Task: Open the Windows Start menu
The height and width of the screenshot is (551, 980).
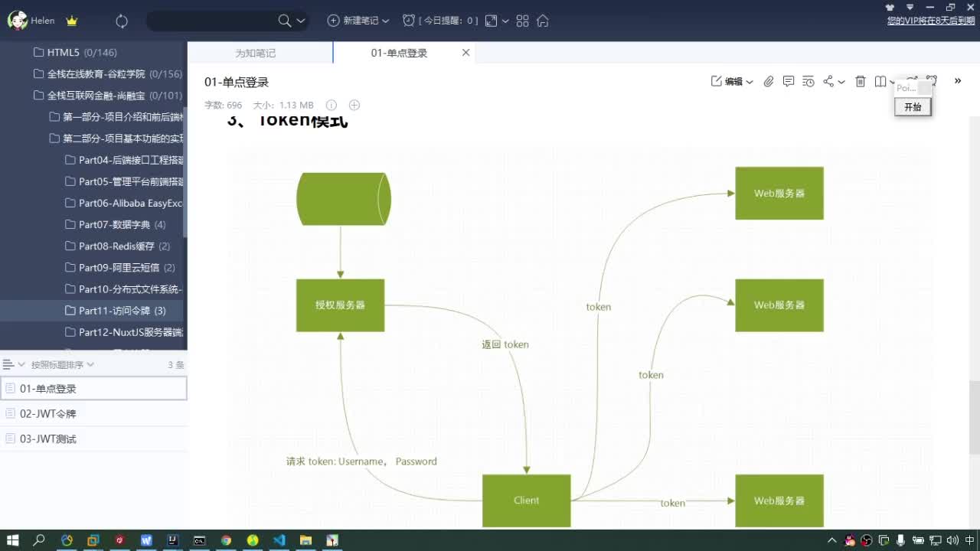Action: (x=13, y=540)
